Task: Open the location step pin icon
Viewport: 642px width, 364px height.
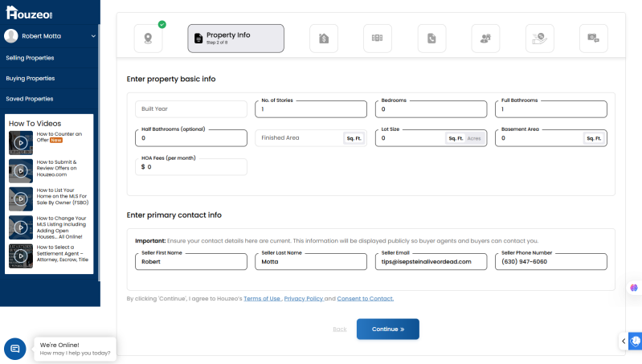Action: click(x=148, y=39)
